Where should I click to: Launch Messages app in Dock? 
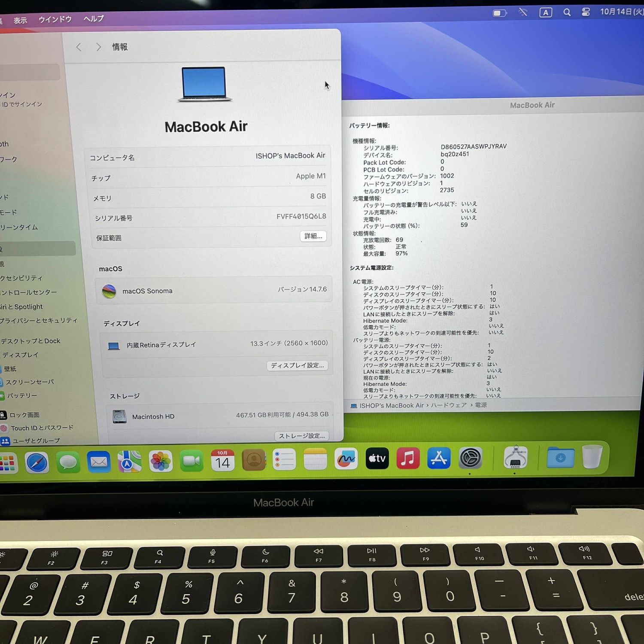pyautogui.click(x=68, y=462)
